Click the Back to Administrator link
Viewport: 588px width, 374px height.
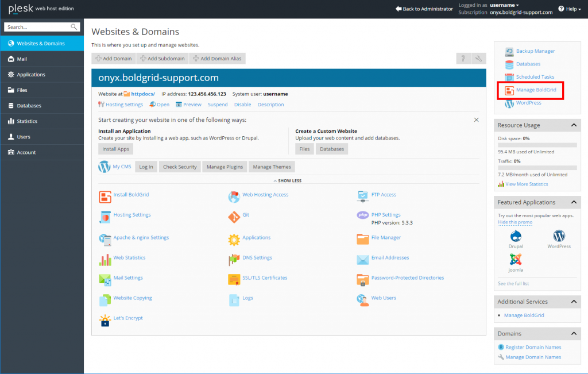click(x=424, y=9)
